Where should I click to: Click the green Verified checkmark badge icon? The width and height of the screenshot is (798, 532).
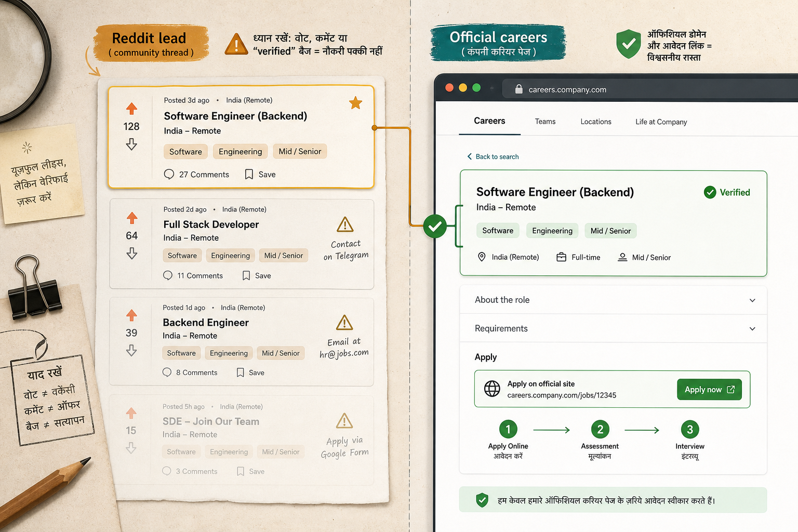(710, 192)
